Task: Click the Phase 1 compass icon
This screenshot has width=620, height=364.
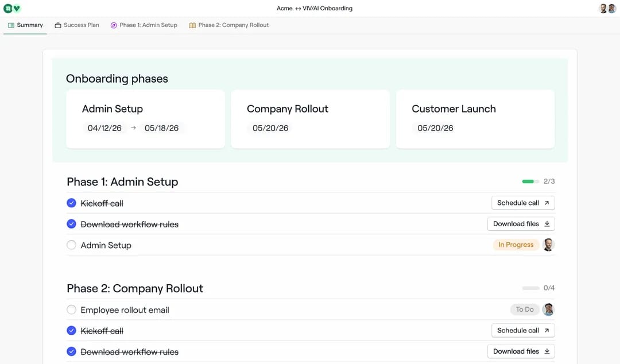Action: coord(114,25)
